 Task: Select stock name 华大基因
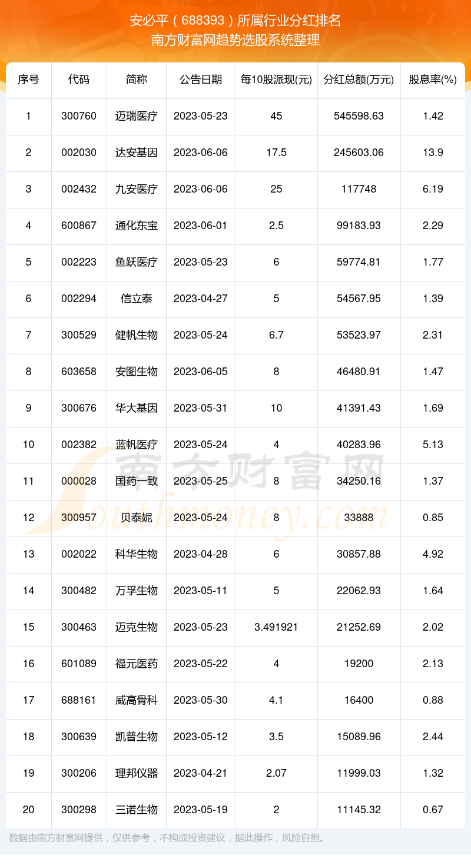[x=137, y=408]
